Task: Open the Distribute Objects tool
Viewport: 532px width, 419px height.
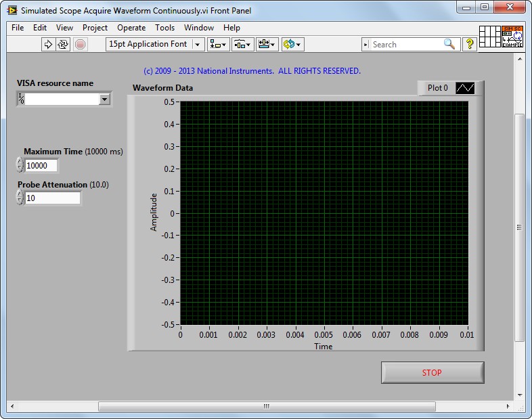Action: click(x=242, y=44)
